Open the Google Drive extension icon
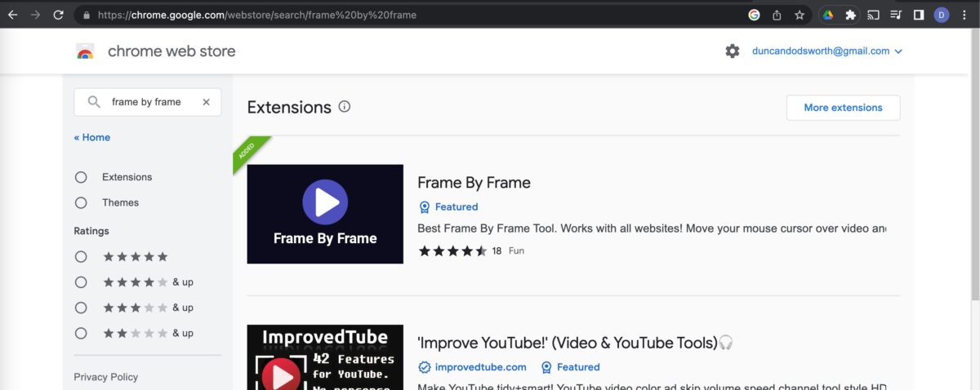The width and height of the screenshot is (980, 390). point(827,15)
